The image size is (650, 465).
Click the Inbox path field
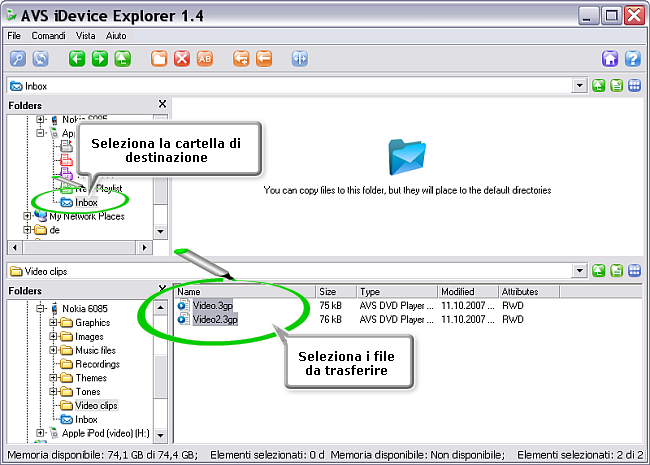[290, 86]
